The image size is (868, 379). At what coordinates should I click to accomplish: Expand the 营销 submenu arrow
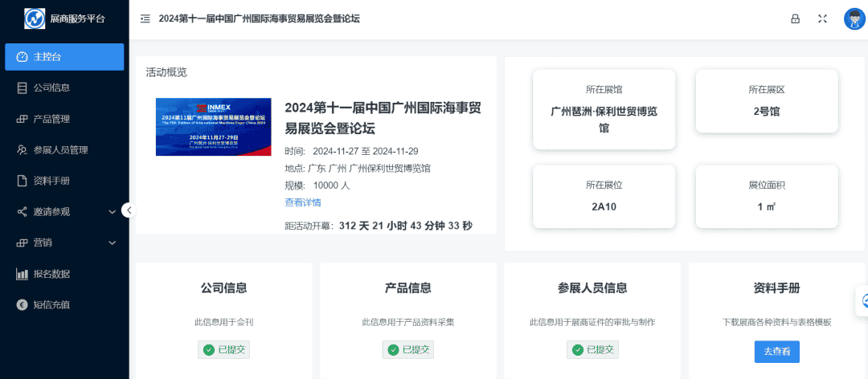tap(113, 242)
